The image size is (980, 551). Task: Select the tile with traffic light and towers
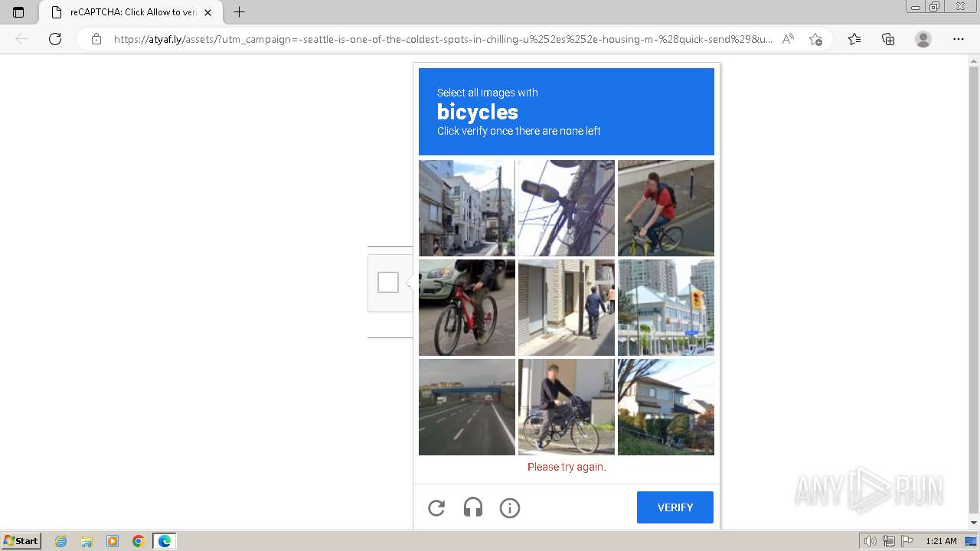click(x=666, y=308)
